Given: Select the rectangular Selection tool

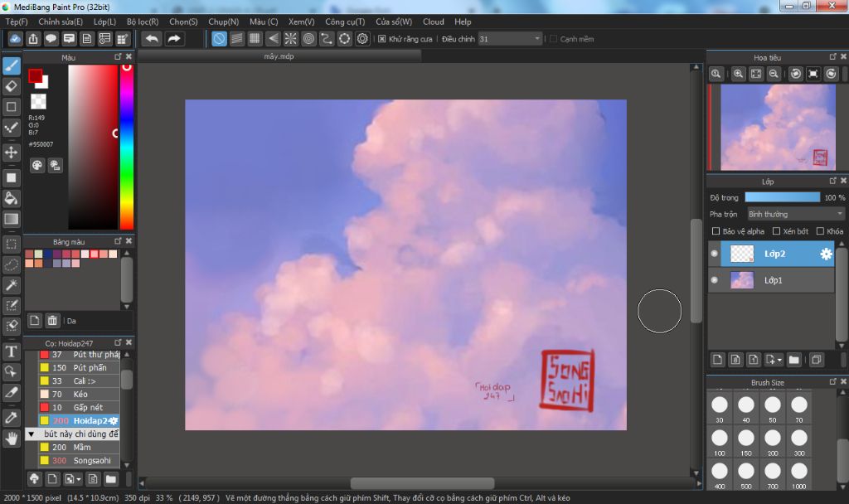Looking at the screenshot, I should [x=12, y=245].
